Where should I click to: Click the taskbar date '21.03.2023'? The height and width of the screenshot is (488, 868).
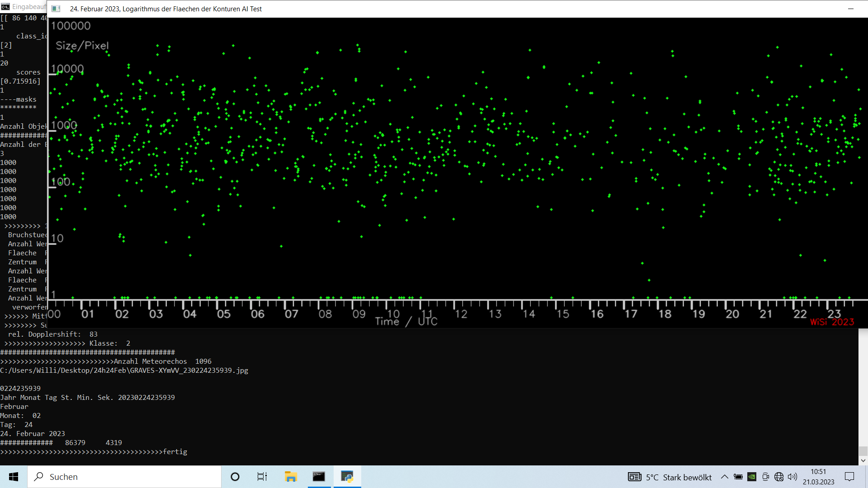coord(818,482)
